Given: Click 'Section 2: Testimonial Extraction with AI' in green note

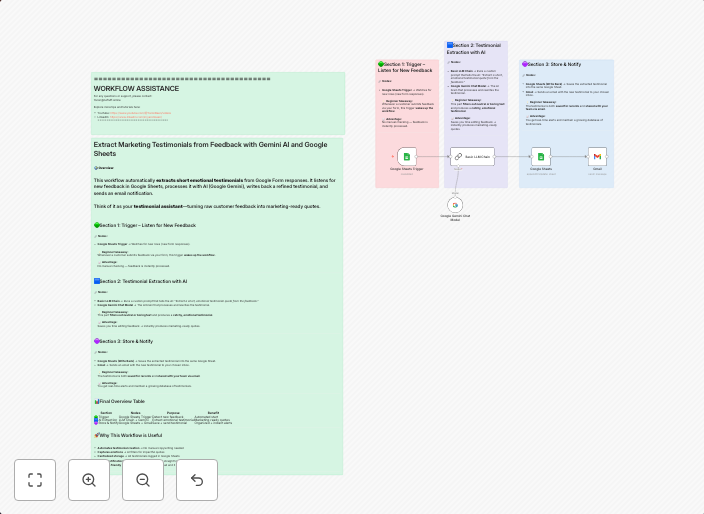Looking at the screenshot, I should pyautogui.click(x=141, y=281).
